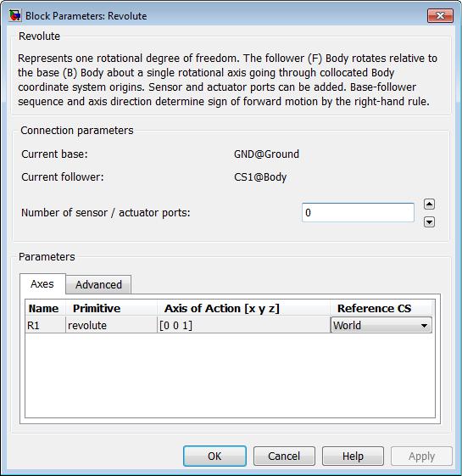The image size is (462, 476).
Task: Click the Name column header
Action: [46, 309]
